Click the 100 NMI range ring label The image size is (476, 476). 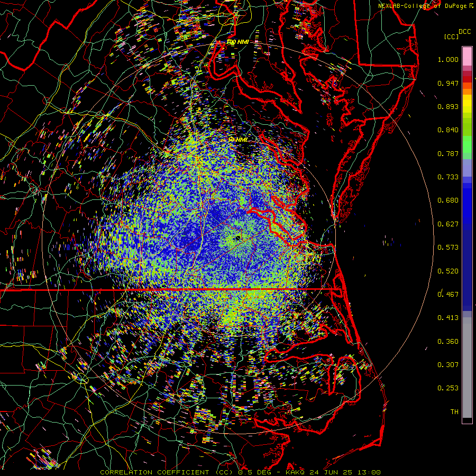[238, 42]
